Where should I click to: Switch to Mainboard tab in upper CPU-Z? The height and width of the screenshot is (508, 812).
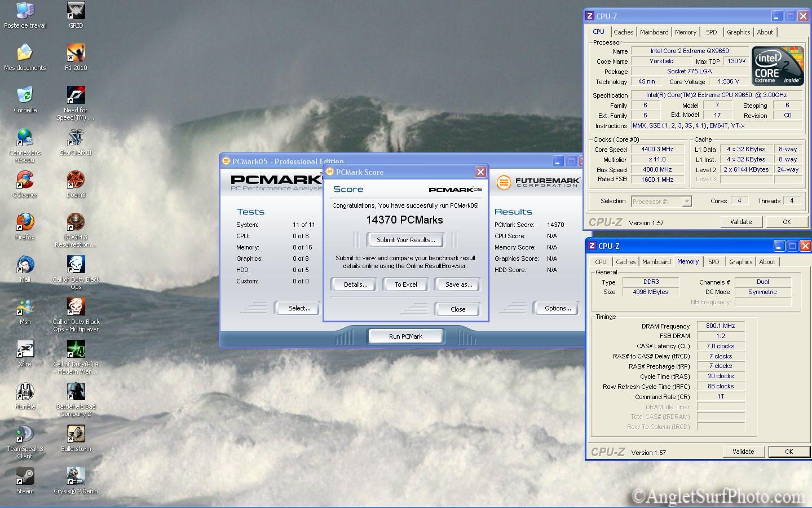[654, 32]
